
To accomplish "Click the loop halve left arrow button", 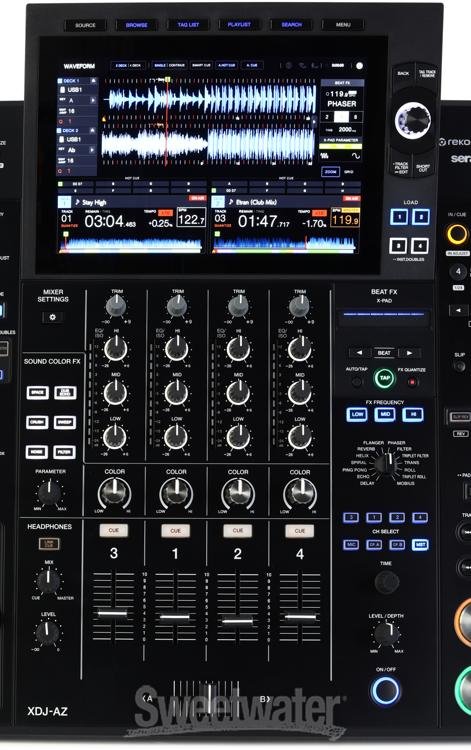I will point(458,310).
